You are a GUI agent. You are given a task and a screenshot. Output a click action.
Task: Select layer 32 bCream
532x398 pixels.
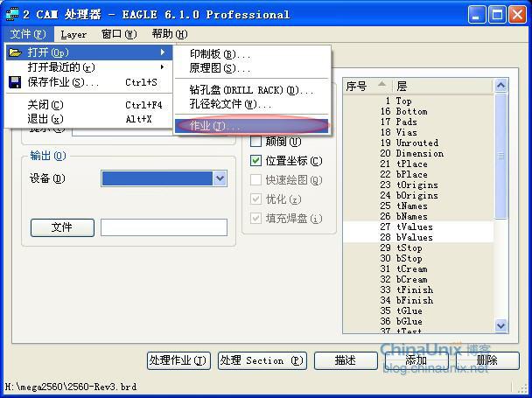tap(418, 280)
